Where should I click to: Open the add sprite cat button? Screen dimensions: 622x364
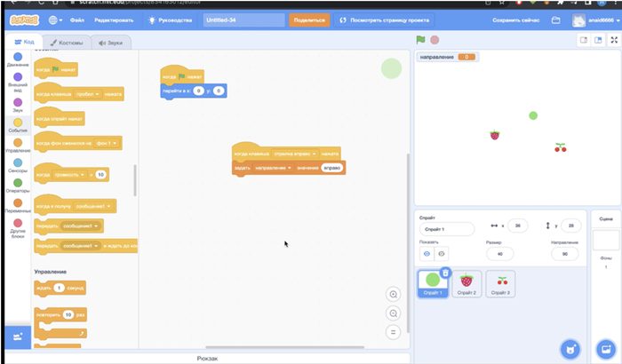[x=569, y=349]
